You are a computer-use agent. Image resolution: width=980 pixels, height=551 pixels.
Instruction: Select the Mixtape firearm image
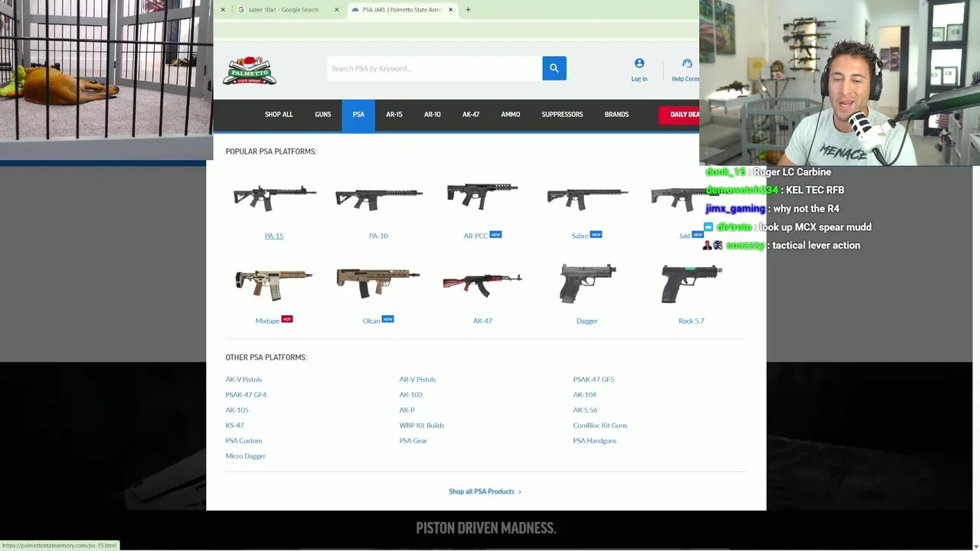pyautogui.click(x=273, y=283)
